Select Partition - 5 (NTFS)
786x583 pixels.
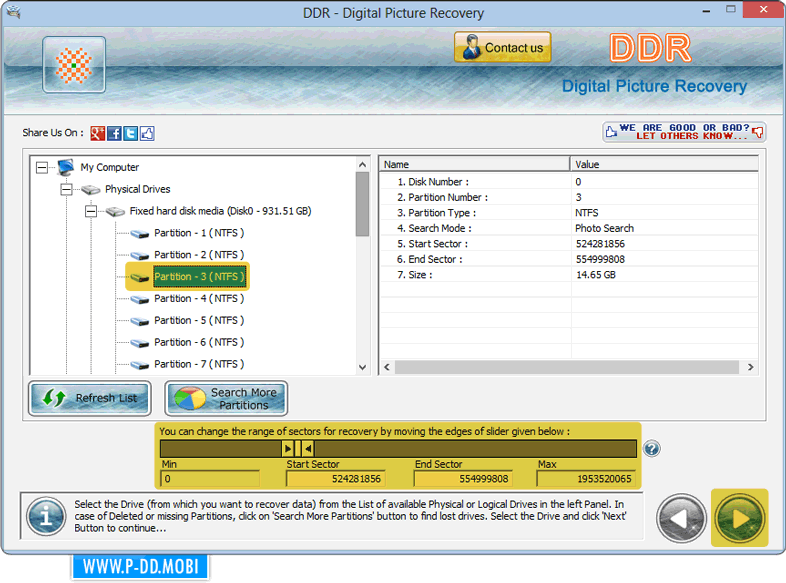[x=199, y=321]
